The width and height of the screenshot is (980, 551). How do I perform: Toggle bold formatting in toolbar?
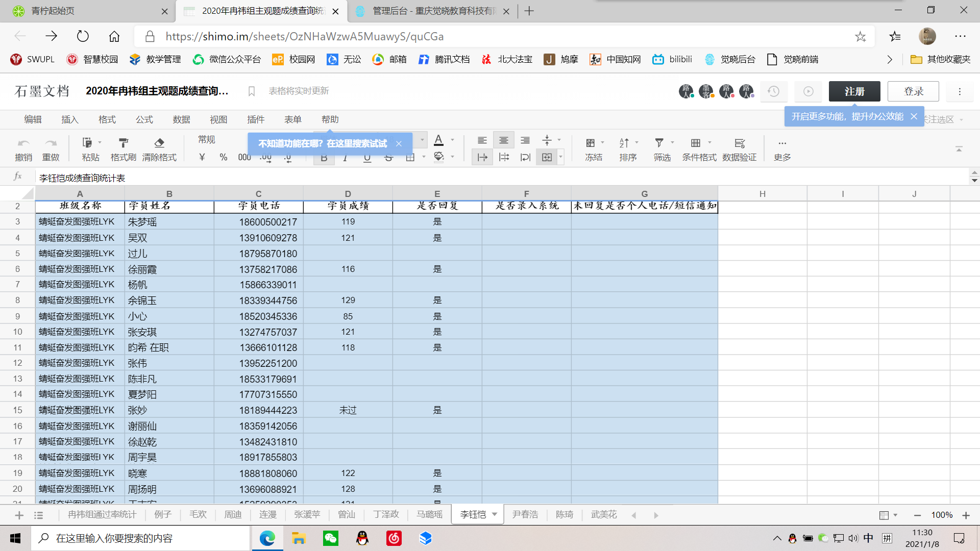point(324,158)
